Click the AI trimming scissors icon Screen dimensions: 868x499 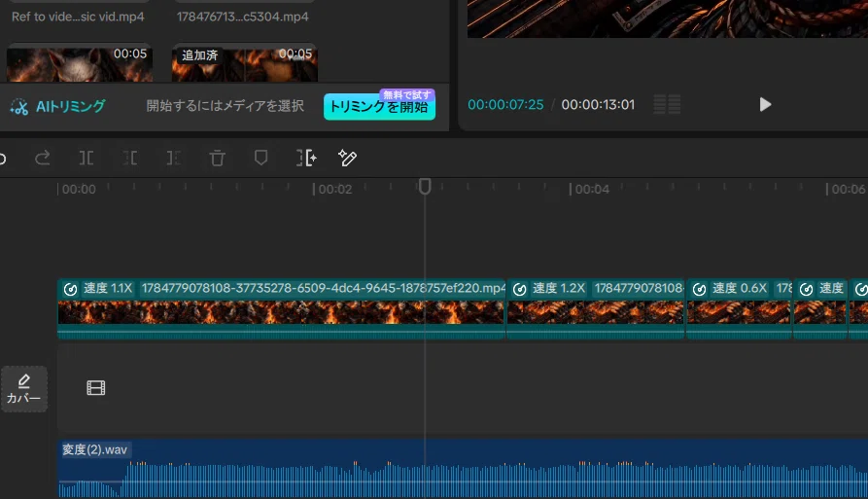[18, 106]
